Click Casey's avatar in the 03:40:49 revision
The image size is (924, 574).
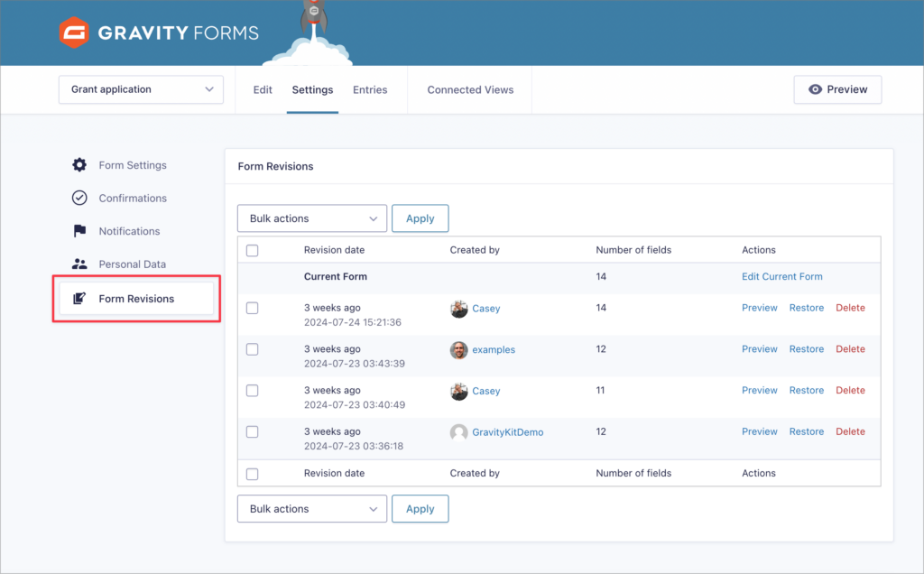(x=459, y=392)
